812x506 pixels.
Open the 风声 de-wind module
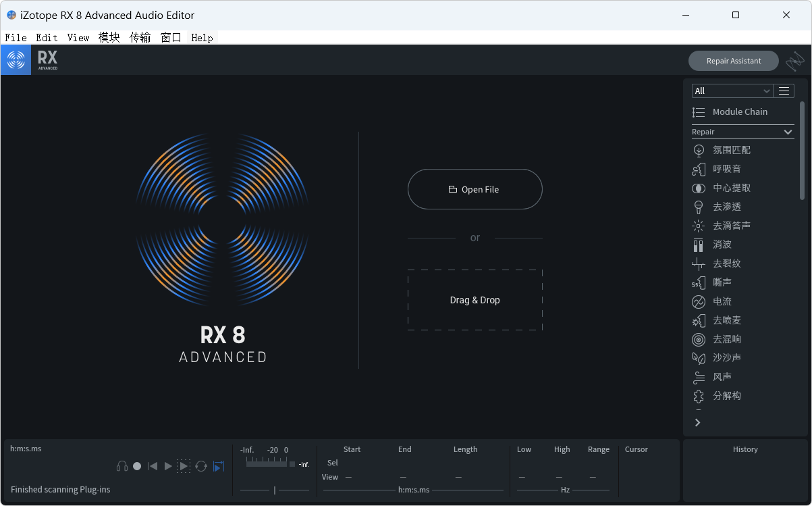tap(742, 377)
